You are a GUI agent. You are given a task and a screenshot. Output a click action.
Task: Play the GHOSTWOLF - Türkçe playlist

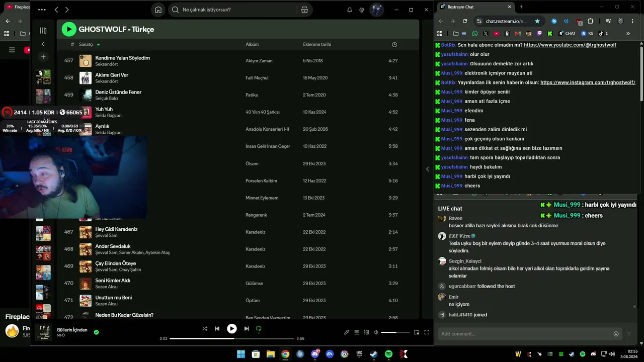click(x=69, y=29)
